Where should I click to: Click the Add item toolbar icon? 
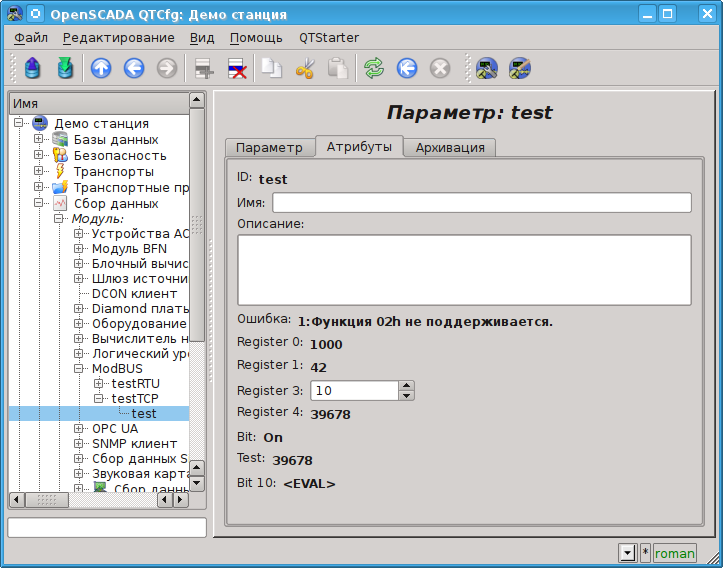[205, 68]
